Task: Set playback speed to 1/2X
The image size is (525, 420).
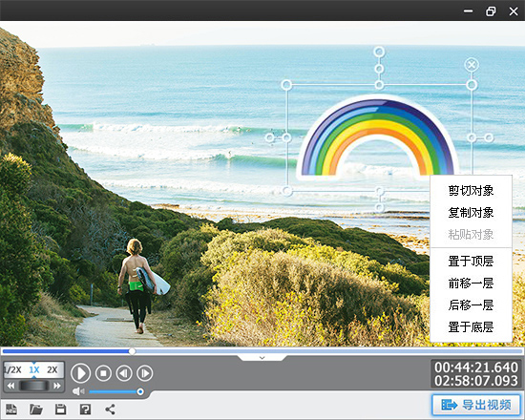Action: click(x=12, y=369)
